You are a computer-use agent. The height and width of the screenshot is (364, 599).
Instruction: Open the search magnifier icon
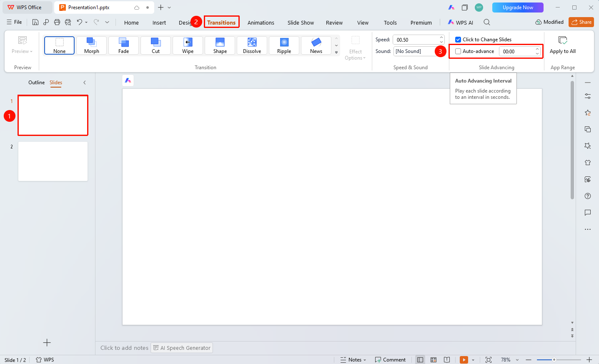[487, 22]
